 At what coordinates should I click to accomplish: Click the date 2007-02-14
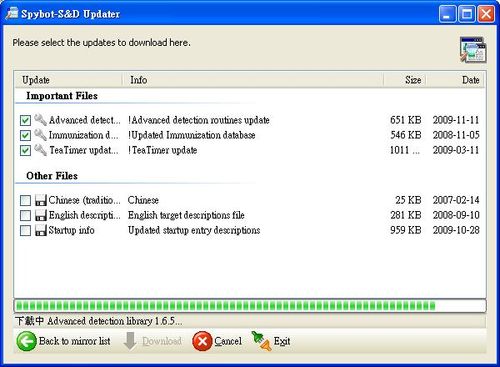pos(456,200)
